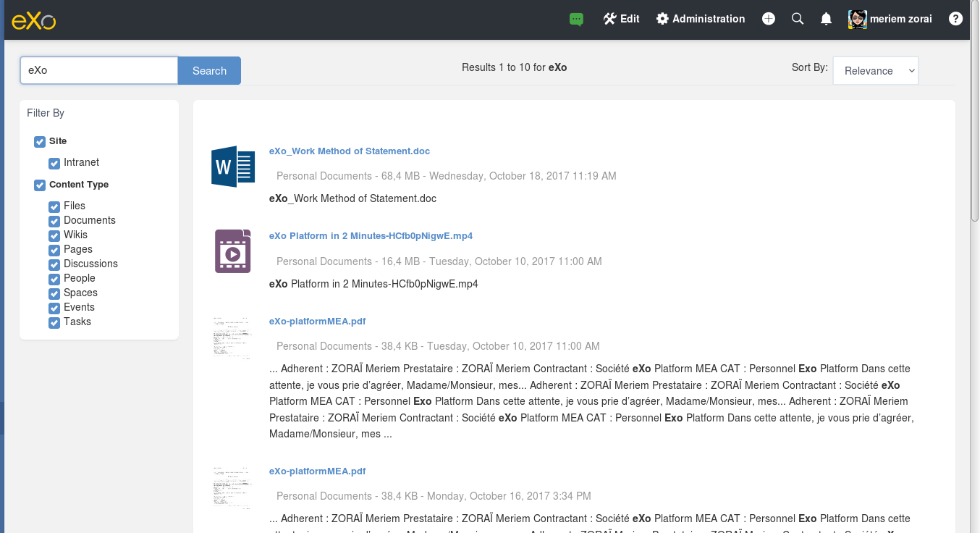Open eXo-platformMEA.pdf link dated October 16
980x533 pixels.
click(x=318, y=471)
